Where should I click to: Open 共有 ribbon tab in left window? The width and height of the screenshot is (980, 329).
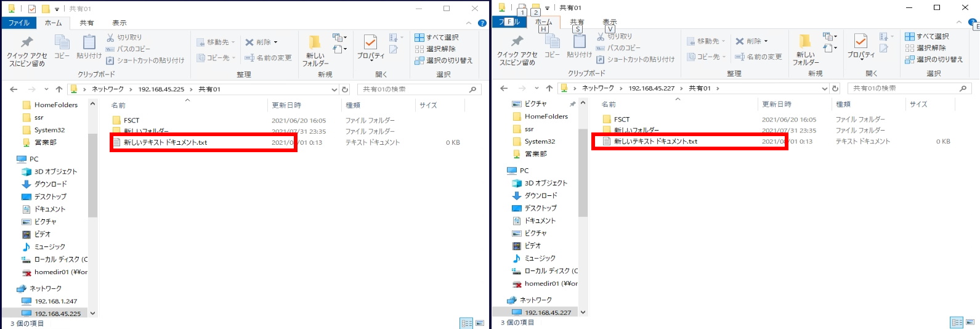87,23
